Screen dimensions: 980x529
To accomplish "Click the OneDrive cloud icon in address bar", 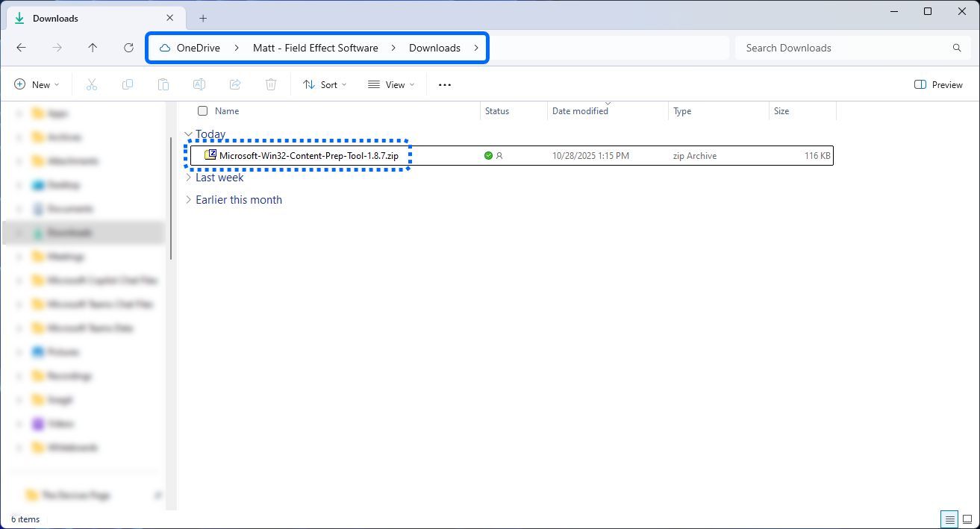I will point(165,48).
